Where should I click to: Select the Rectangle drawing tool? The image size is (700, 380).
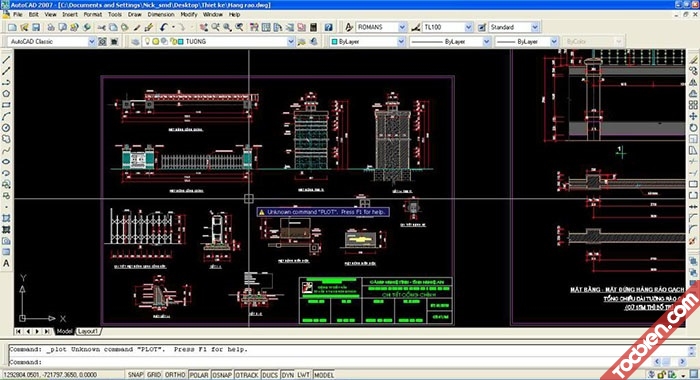coord(6,105)
